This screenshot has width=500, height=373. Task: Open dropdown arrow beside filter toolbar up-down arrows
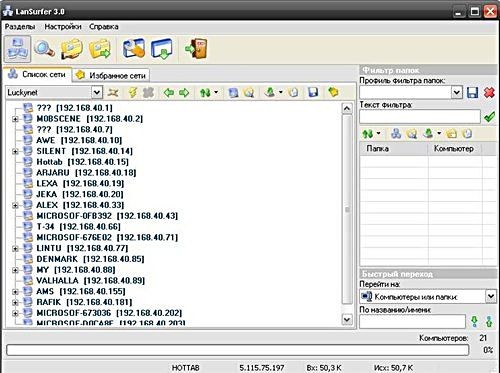pos(378,134)
